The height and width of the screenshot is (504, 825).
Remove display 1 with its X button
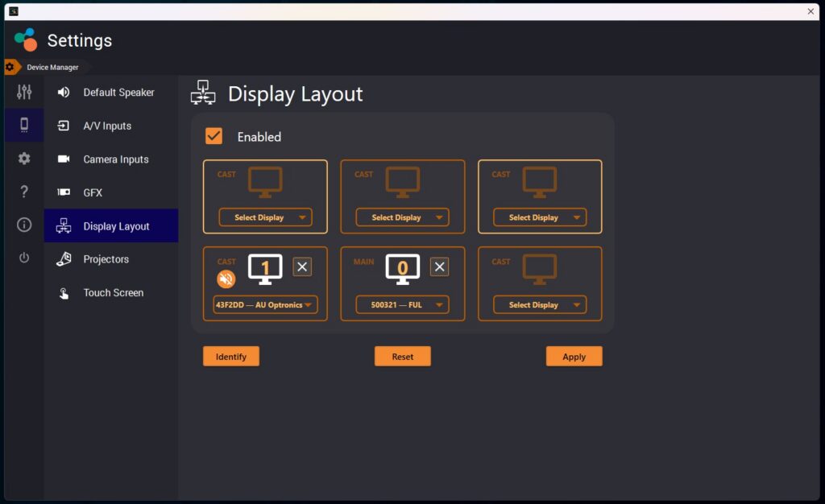click(x=302, y=267)
